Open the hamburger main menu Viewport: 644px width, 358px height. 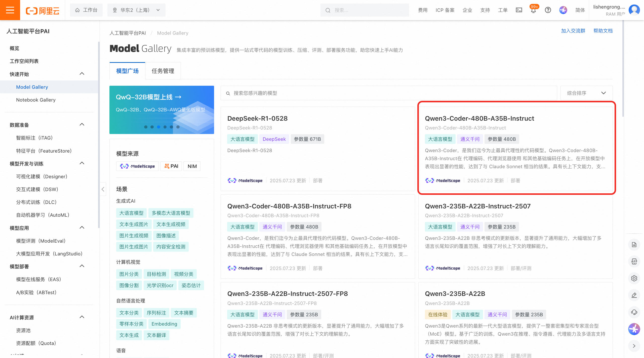[10, 10]
